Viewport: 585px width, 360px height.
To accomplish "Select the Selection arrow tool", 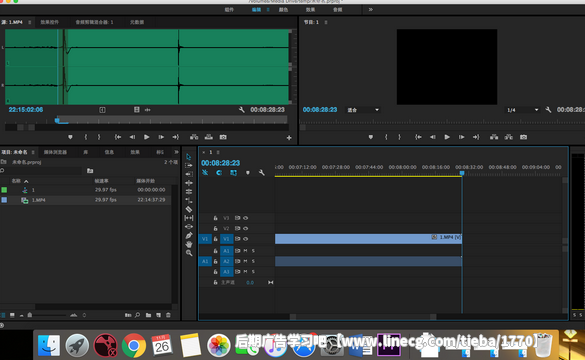I will coord(188,157).
